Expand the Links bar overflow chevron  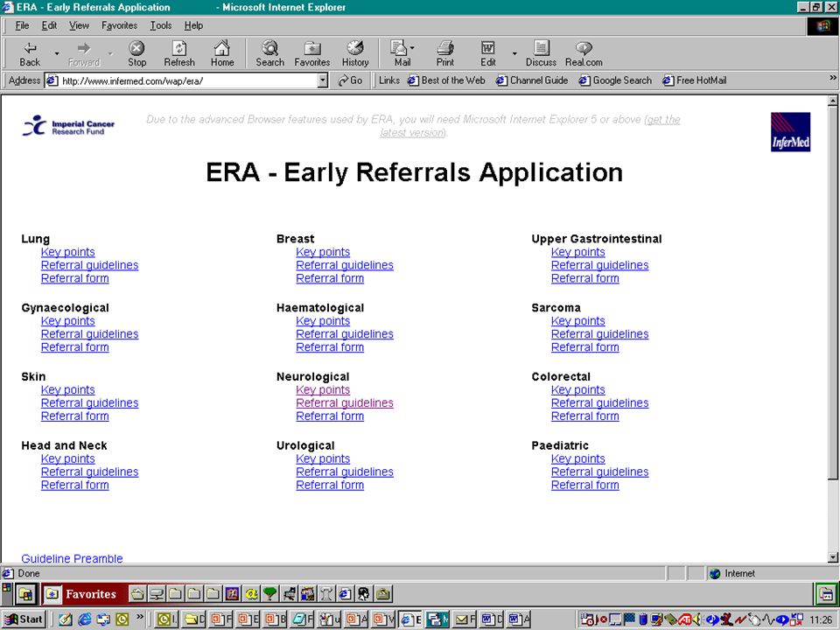(832, 78)
